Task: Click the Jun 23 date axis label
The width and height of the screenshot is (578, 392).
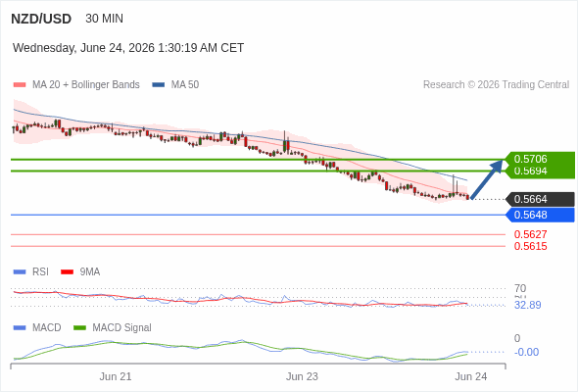Action: (x=302, y=376)
